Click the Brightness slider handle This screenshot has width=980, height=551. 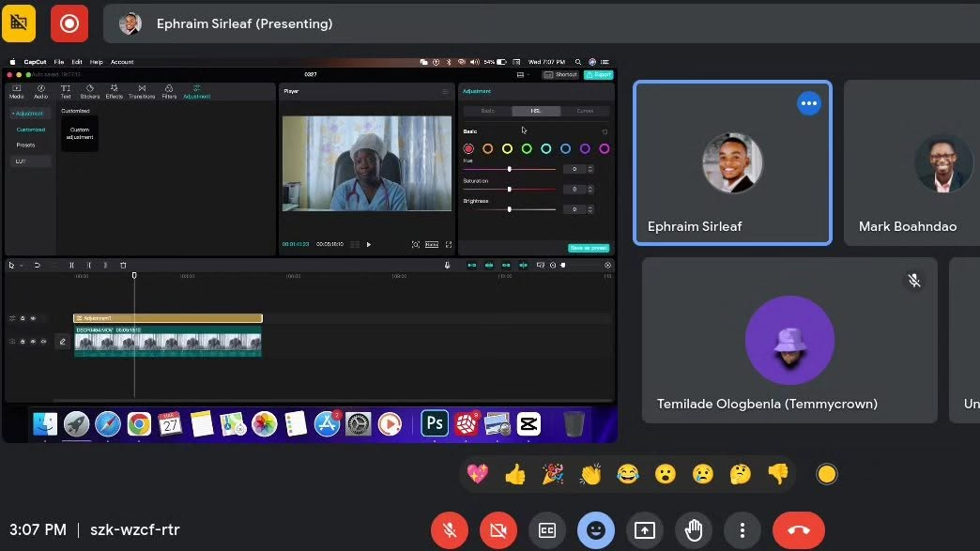510,209
